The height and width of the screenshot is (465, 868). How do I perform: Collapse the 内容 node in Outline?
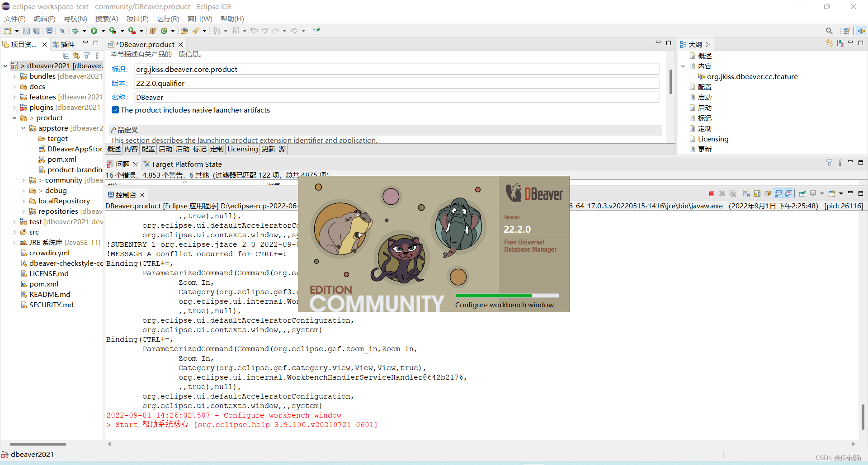pos(683,66)
